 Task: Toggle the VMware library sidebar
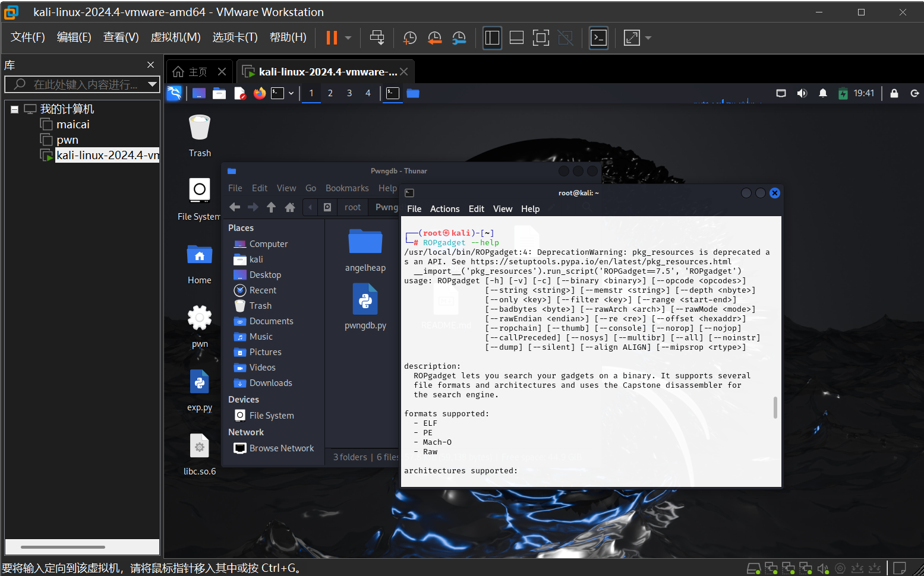tap(492, 38)
